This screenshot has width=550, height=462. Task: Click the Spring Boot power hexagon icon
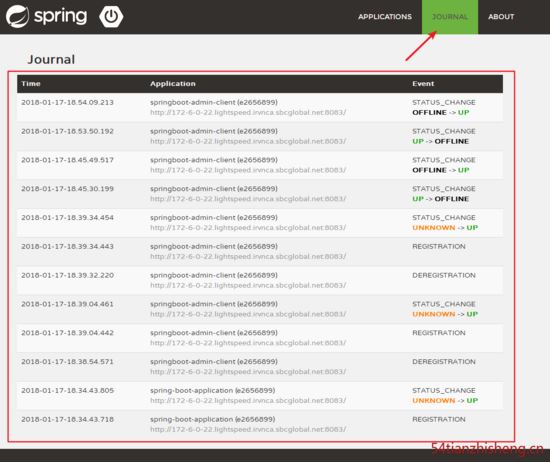111,16
